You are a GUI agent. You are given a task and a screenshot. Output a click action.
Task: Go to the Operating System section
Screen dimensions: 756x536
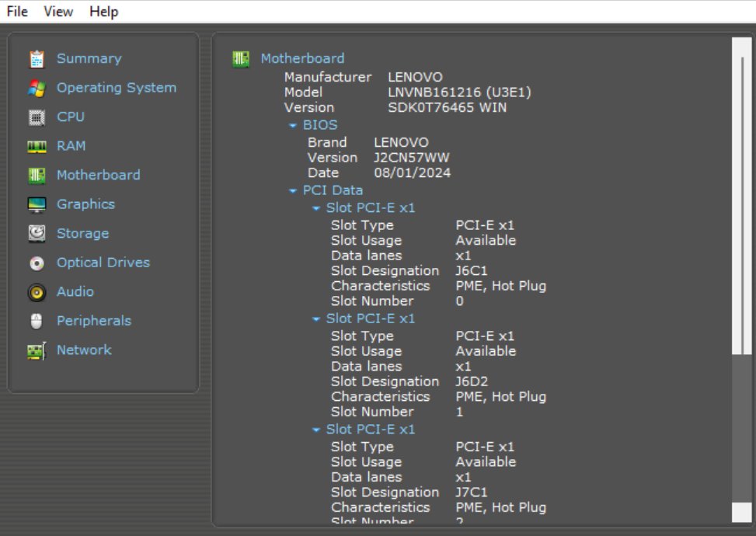(x=117, y=88)
